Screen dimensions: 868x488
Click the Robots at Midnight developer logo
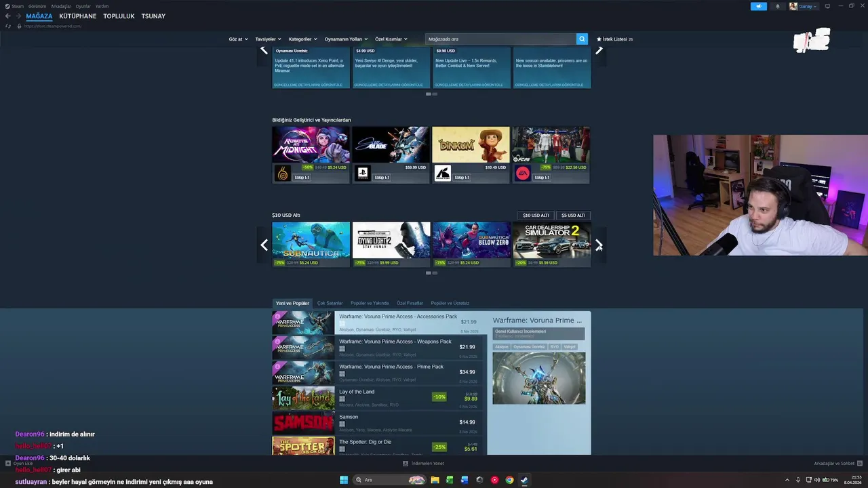pyautogui.click(x=282, y=174)
